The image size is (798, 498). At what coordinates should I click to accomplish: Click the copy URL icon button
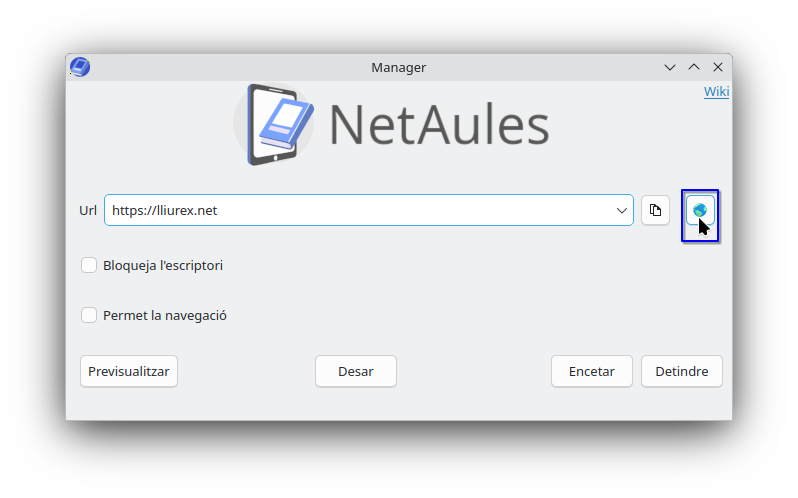(x=655, y=210)
